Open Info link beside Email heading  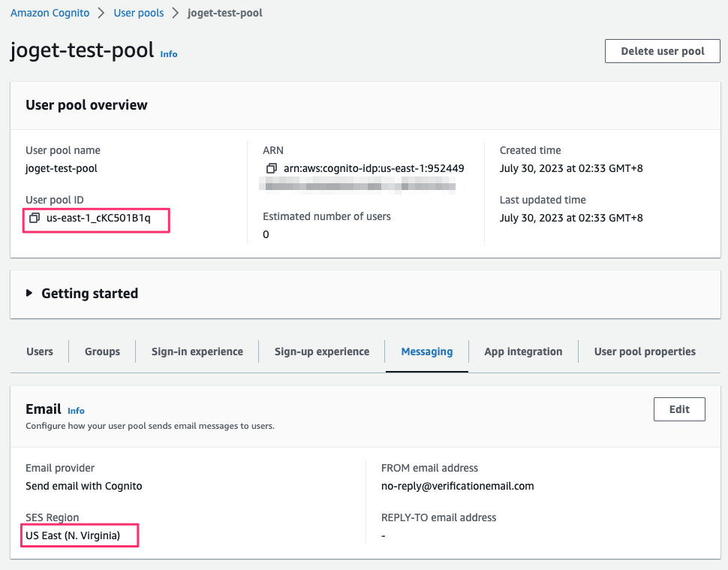click(76, 411)
